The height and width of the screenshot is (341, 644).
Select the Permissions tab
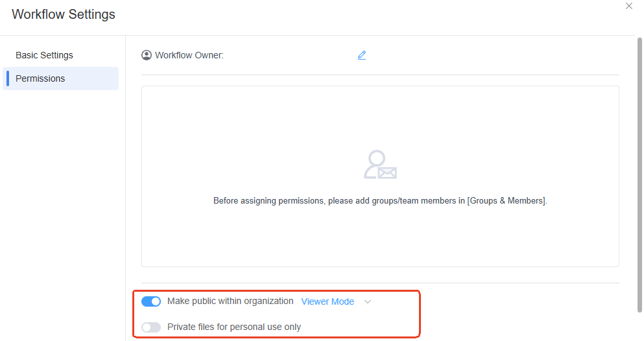click(61, 78)
